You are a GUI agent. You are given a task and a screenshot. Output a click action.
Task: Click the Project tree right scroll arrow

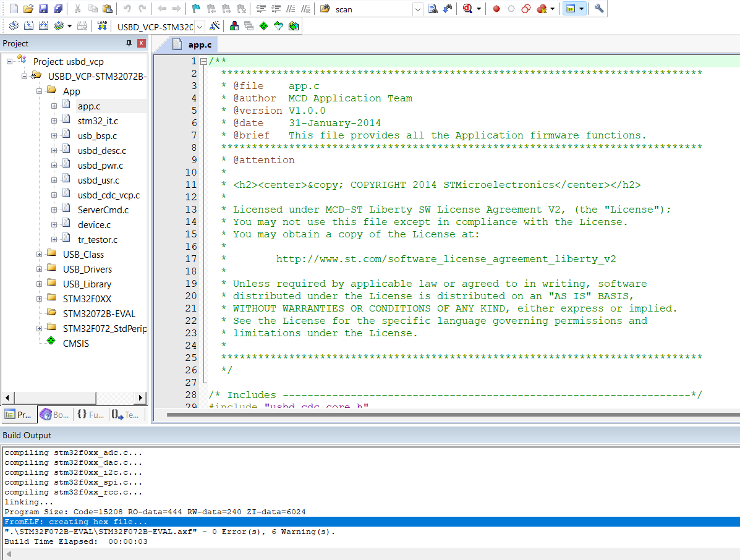tap(140, 397)
